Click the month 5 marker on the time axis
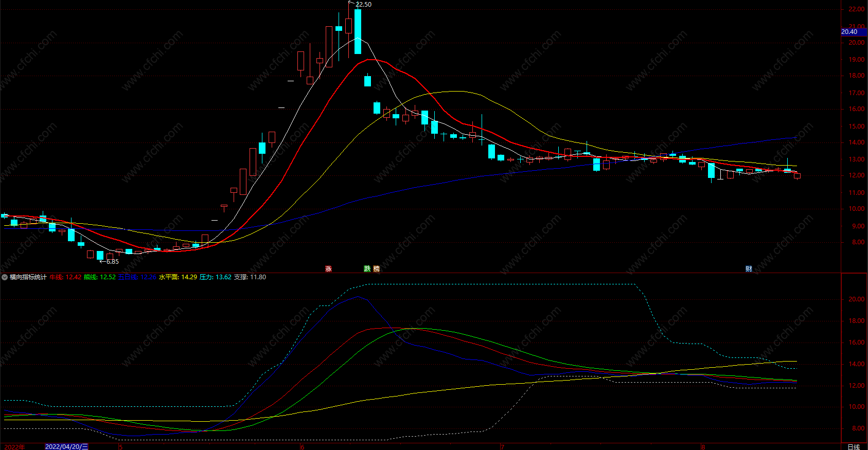This screenshot has width=868, height=450. (120, 447)
